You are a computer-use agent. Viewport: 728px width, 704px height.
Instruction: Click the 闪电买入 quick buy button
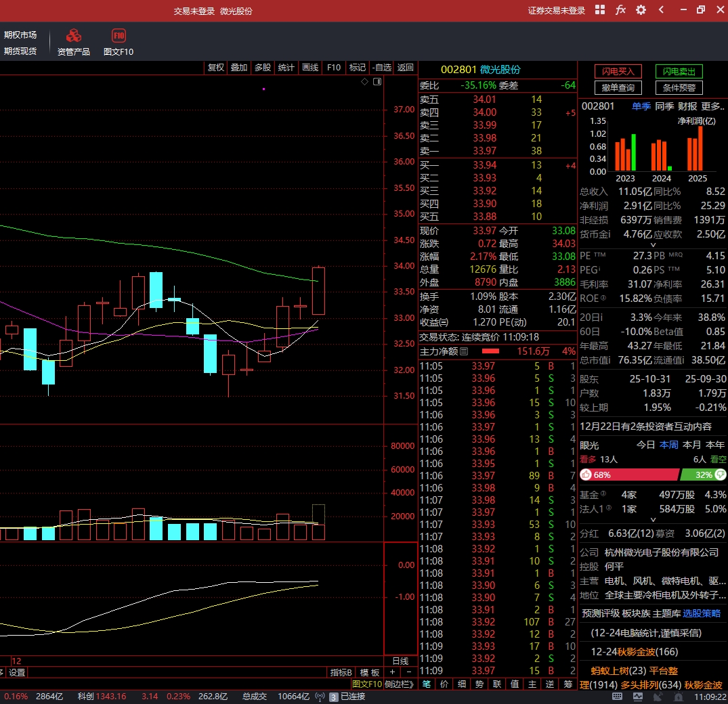618,72
